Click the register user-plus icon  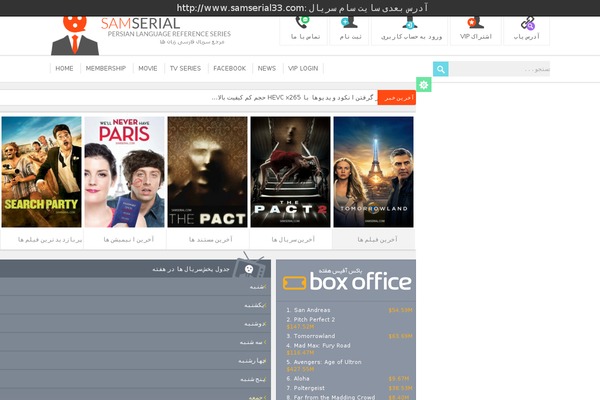(349, 22)
